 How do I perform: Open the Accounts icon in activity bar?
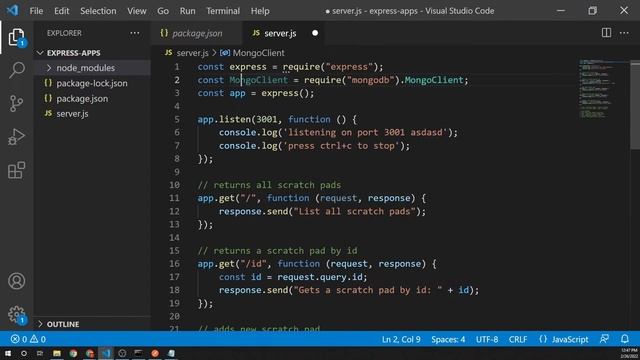coord(17,281)
